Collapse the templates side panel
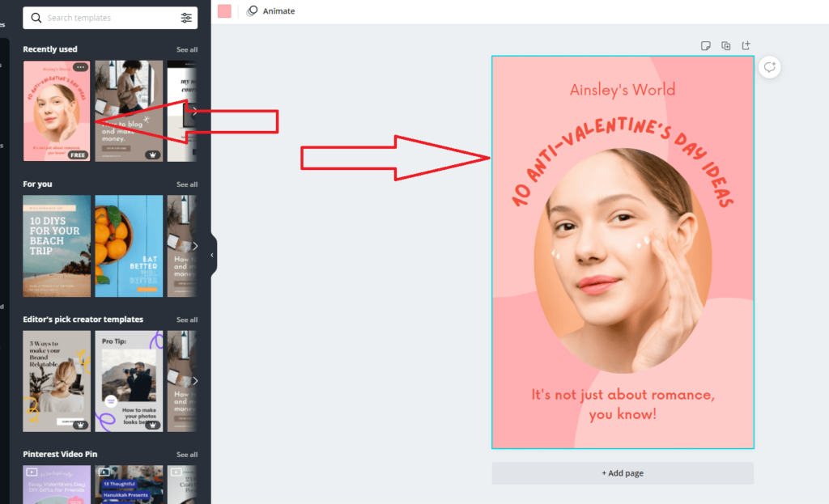The height and width of the screenshot is (504, 829). click(213, 255)
